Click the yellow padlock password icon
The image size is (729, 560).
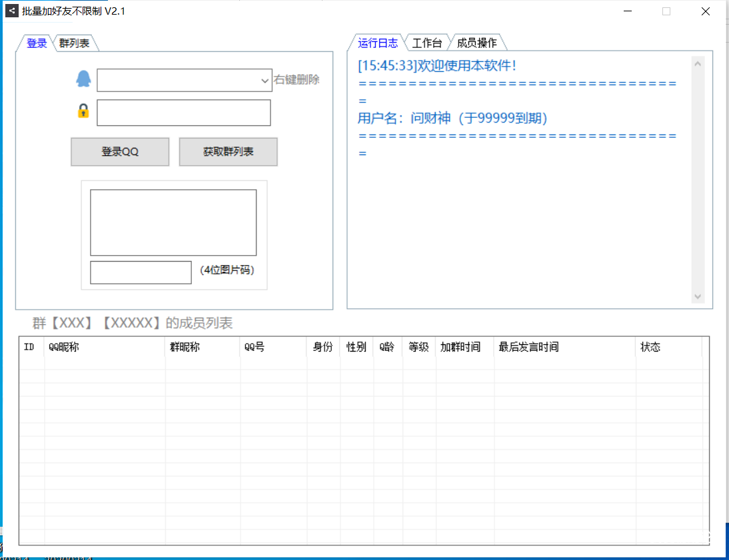83,111
